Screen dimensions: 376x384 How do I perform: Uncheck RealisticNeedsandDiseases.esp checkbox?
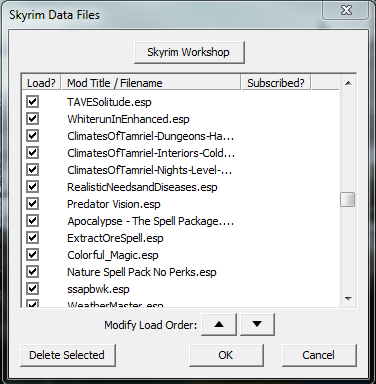pos(32,187)
